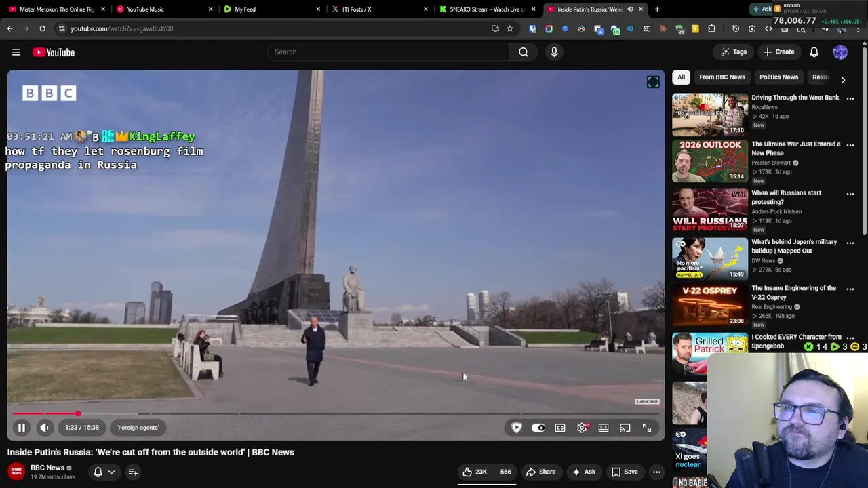Click the Create button
868x488 pixels.
(x=778, y=52)
